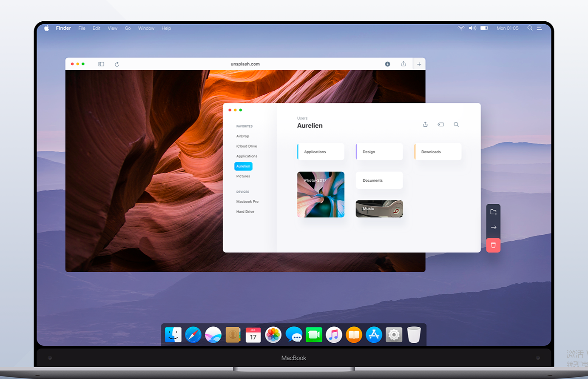Open the File menu

tap(82, 28)
